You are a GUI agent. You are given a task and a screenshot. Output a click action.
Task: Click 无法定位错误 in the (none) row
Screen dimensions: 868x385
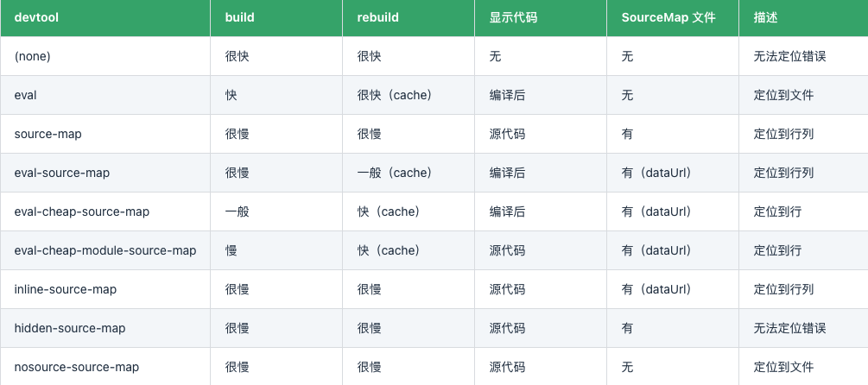pos(789,56)
